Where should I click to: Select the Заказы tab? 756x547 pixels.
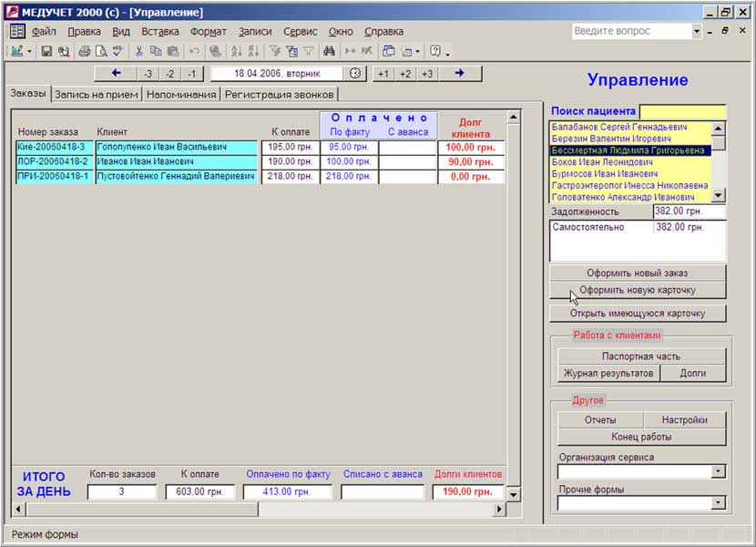(28, 93)
